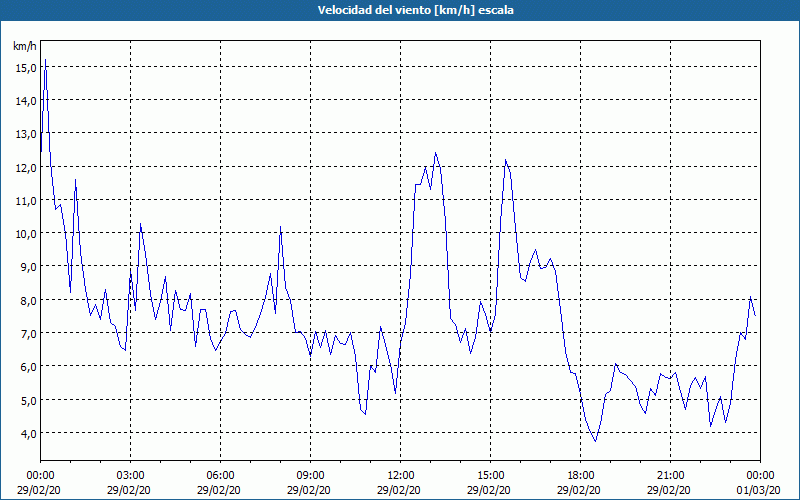
Task: Click the '03:00' time label
Action: click(x=130, y=476)
